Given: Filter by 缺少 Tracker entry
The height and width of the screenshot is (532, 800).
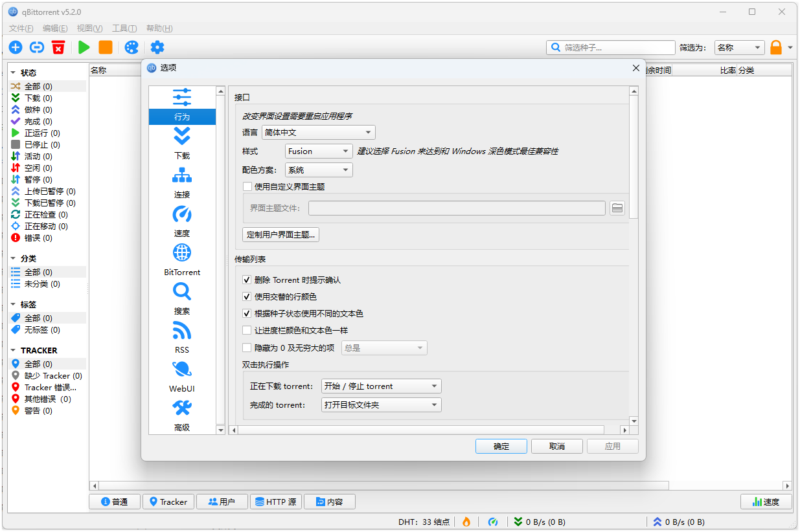Looking at the screenshot, I should point(47,376).
